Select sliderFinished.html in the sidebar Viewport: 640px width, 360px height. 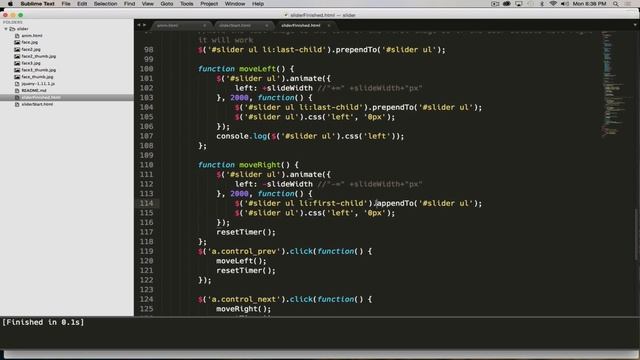click(x=67, y=98)
